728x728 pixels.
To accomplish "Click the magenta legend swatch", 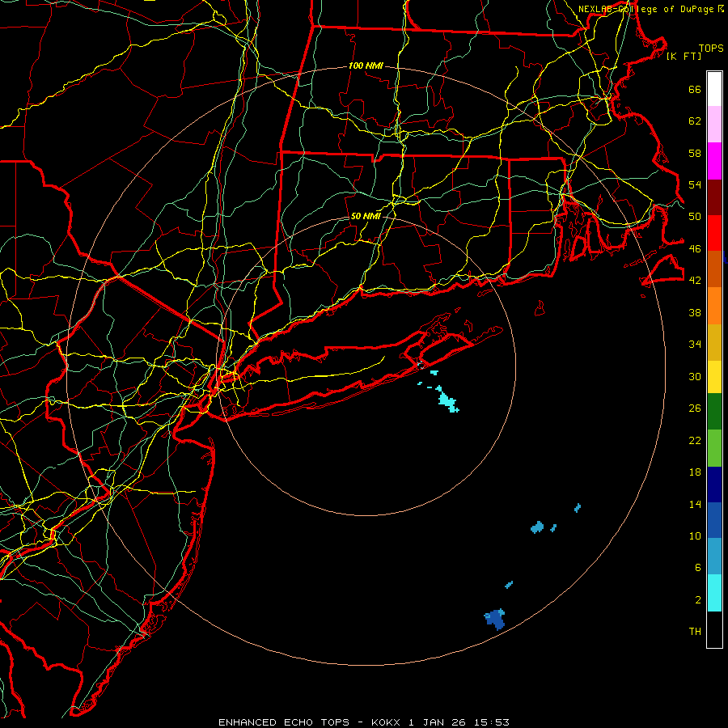I will tap(714, 161).
